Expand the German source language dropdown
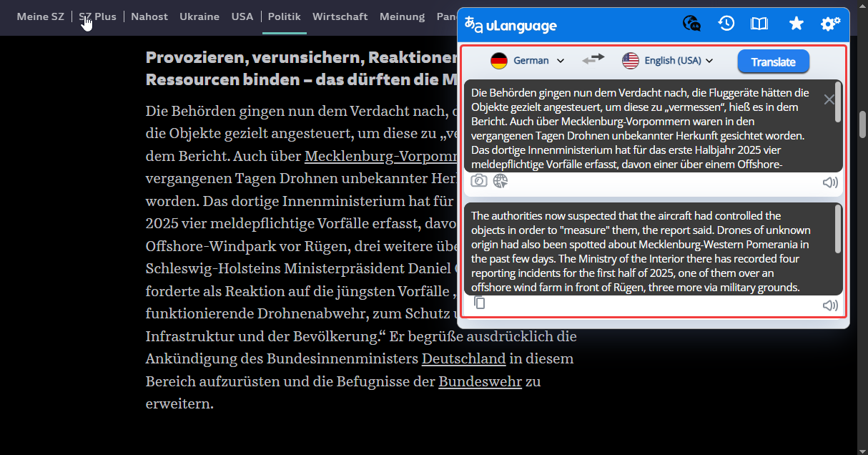This screenshot has height=455, width=868. (528, 61)
